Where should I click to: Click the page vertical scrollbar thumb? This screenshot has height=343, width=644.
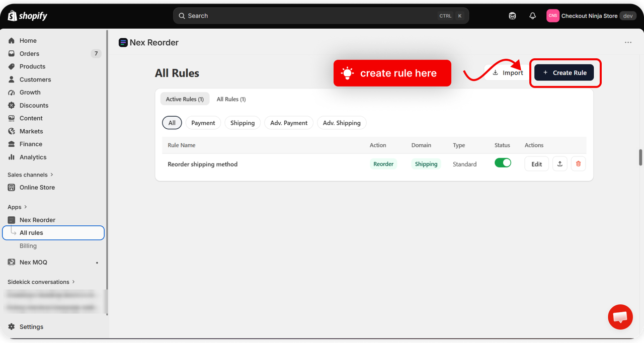point(640,157)
